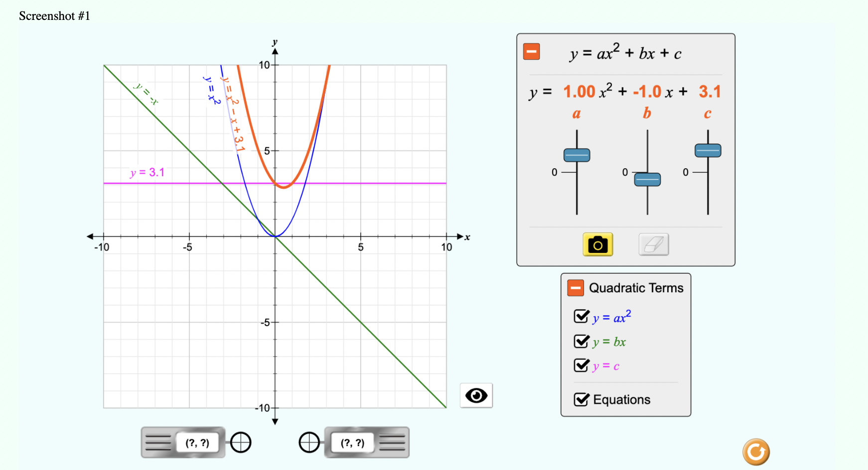Click the -1.0 coefficient value
Viewport: 868px width, 470px height.
pos(647,92)
